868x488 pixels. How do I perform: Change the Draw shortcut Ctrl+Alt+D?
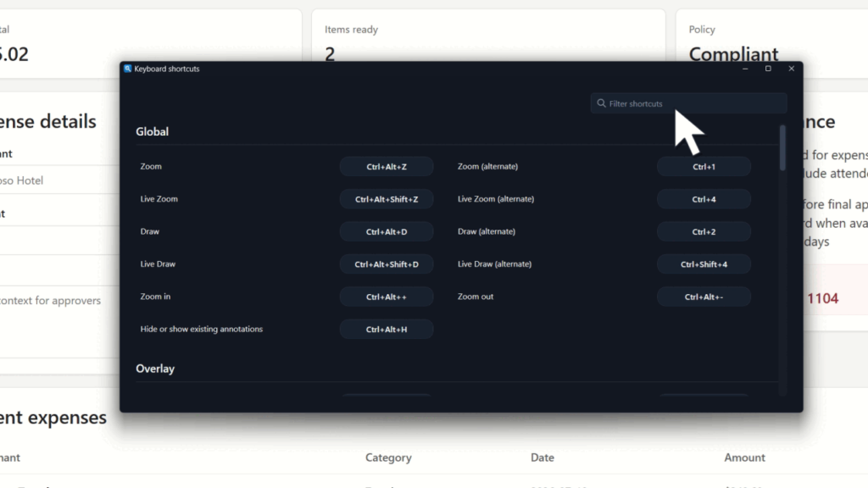click(x=387, y=232)
